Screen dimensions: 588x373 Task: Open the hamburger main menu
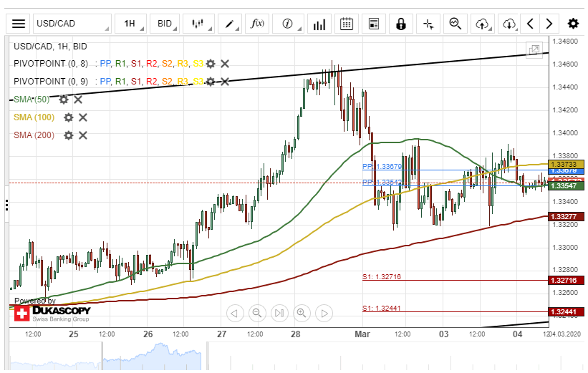(19, 24)
